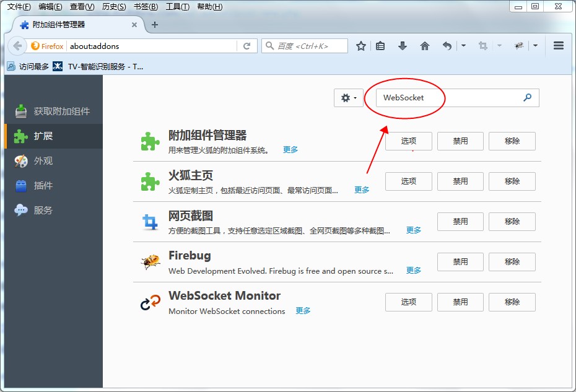Image resolution: width=576 pixels, height=392 pixels.
Task: Click 选项 for 火狐主页
Action: 409,181
